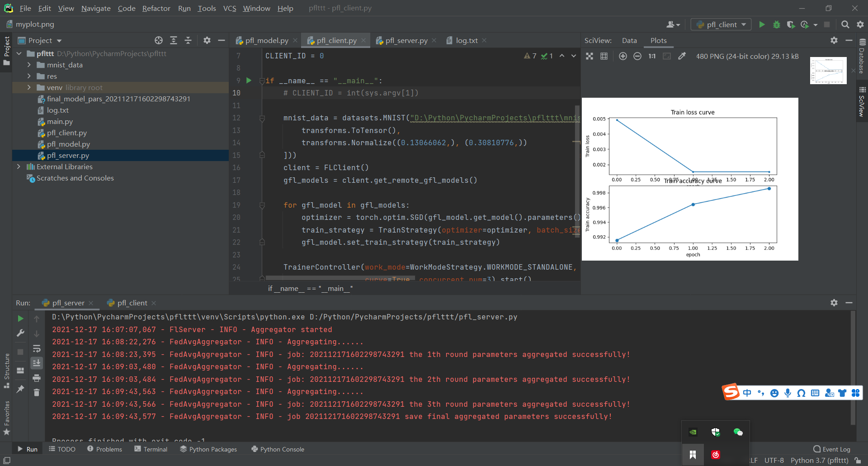Expand External Libraries node
Image resolution: width=868 pixels, height=466 pixels.
pos(19,166)
